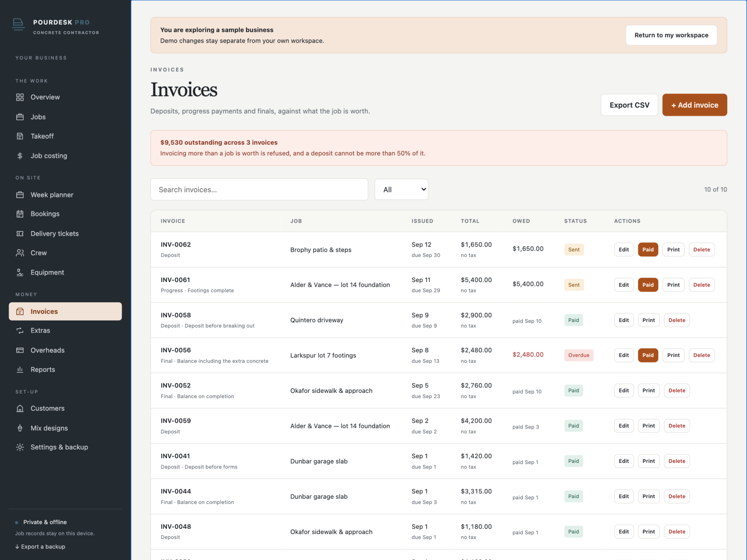Click the Search invoices field
747x560 pixels.
pos(259,189)
